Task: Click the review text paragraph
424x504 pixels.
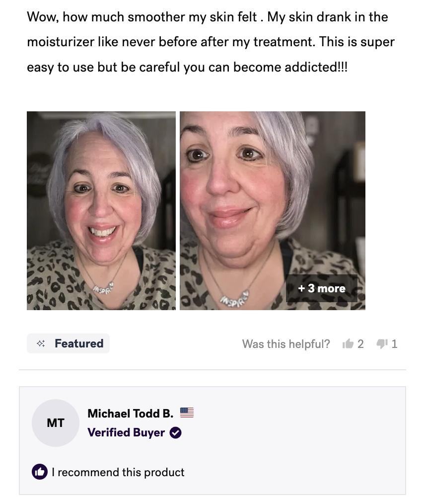Action: pos(211,42)
